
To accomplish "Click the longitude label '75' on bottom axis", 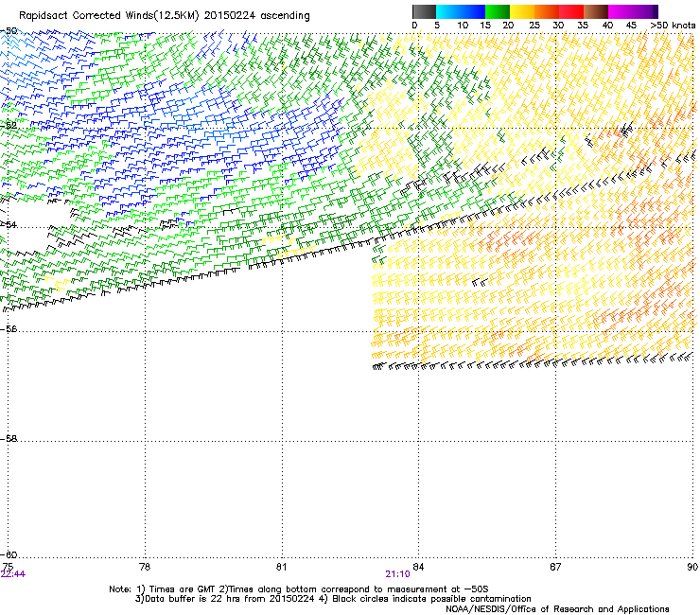I will pyautogui.click(x=8, y=567).
